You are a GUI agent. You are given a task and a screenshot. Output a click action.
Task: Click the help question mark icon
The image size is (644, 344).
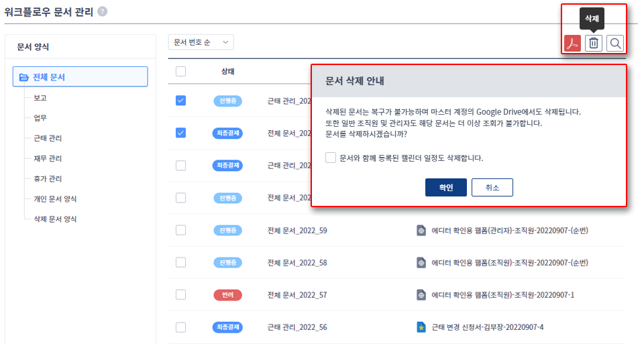pyautogui.click(x=103, y=11)
